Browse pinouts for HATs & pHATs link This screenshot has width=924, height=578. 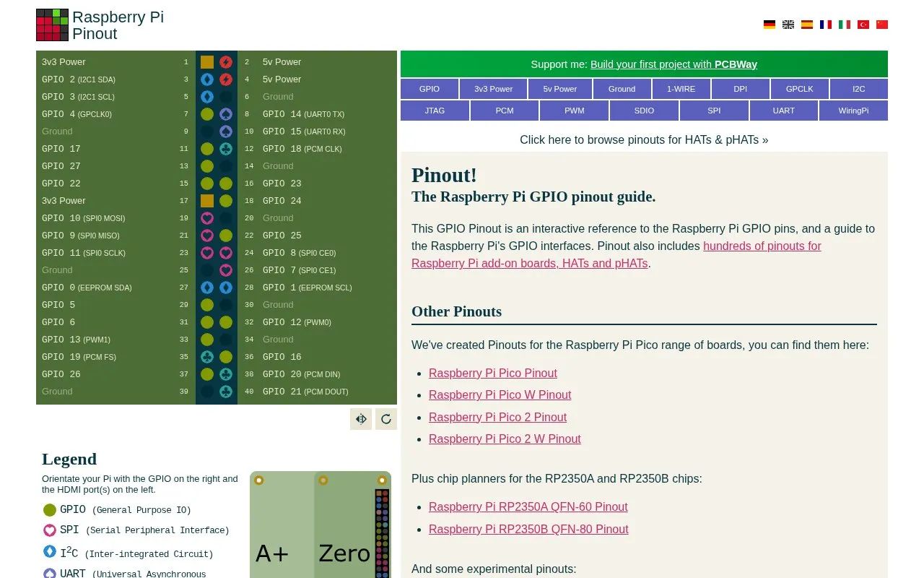[x=644, y=139]
